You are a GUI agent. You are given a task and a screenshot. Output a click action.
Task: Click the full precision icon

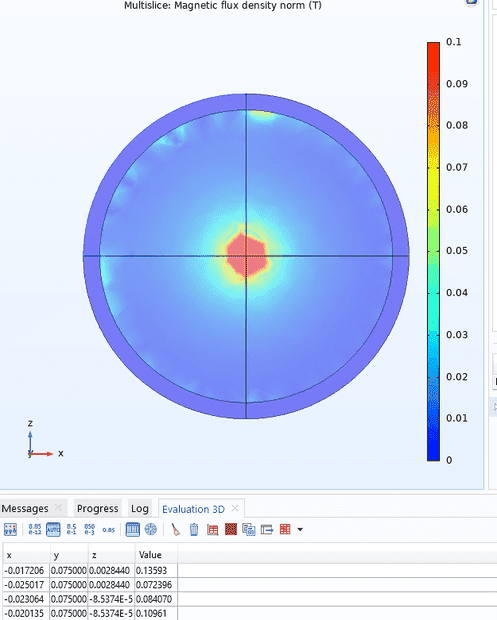pos(10,529)
